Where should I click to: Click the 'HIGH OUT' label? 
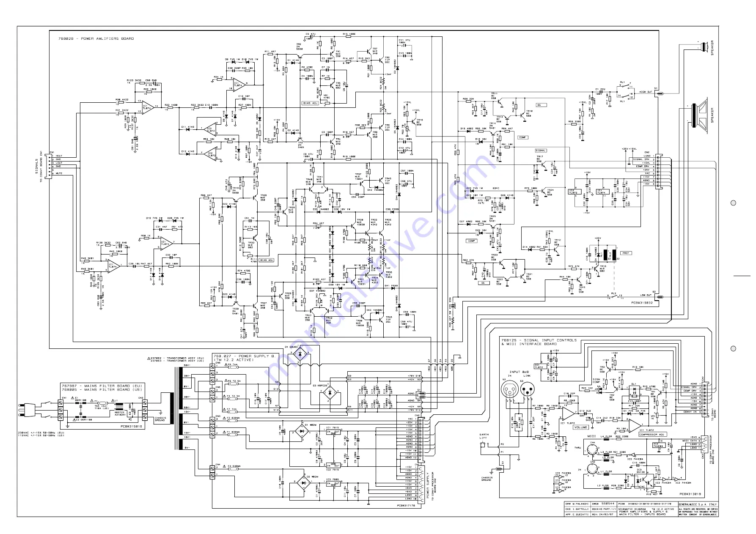coord(646,92)
